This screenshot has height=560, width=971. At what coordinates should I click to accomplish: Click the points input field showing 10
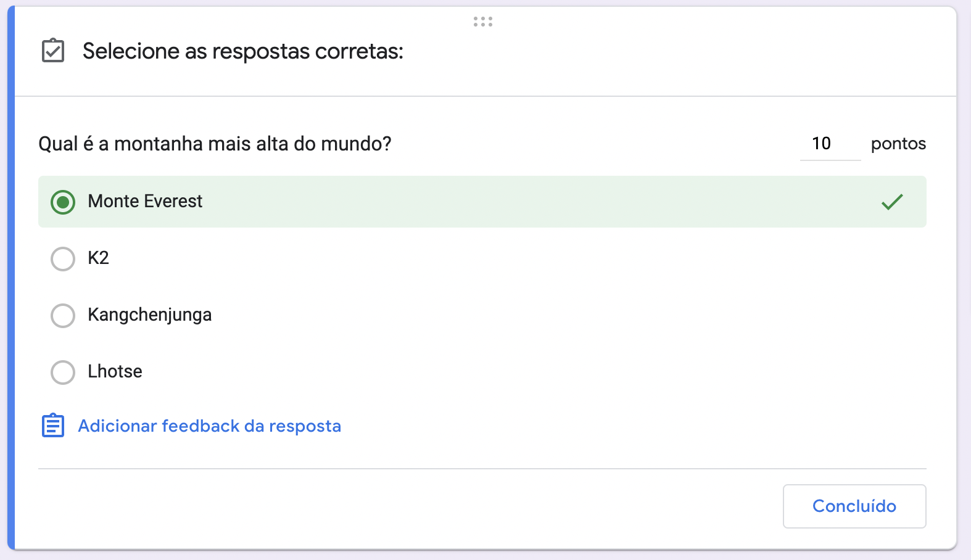[829, 144]
